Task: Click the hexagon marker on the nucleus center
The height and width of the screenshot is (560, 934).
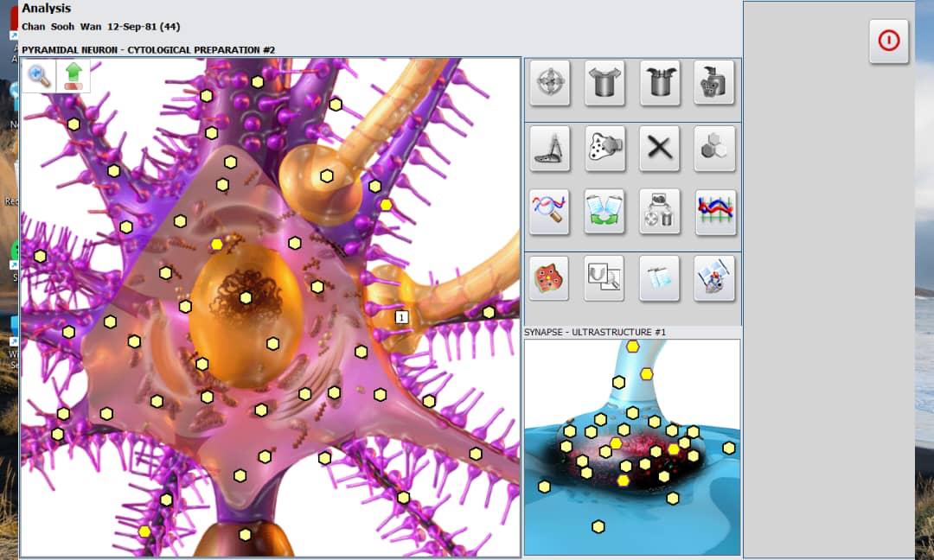Action: tap(246, 298)
